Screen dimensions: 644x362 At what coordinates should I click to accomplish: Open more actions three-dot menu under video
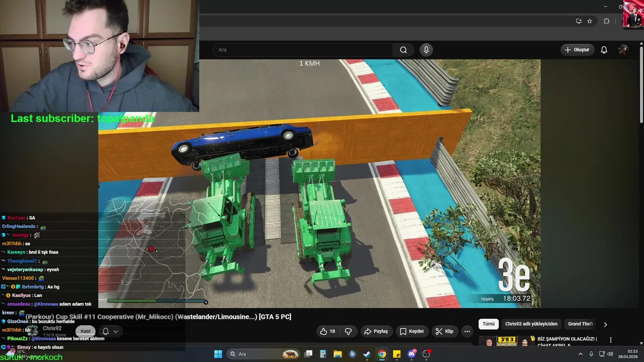pyautogui.click(x=467, y=331)
